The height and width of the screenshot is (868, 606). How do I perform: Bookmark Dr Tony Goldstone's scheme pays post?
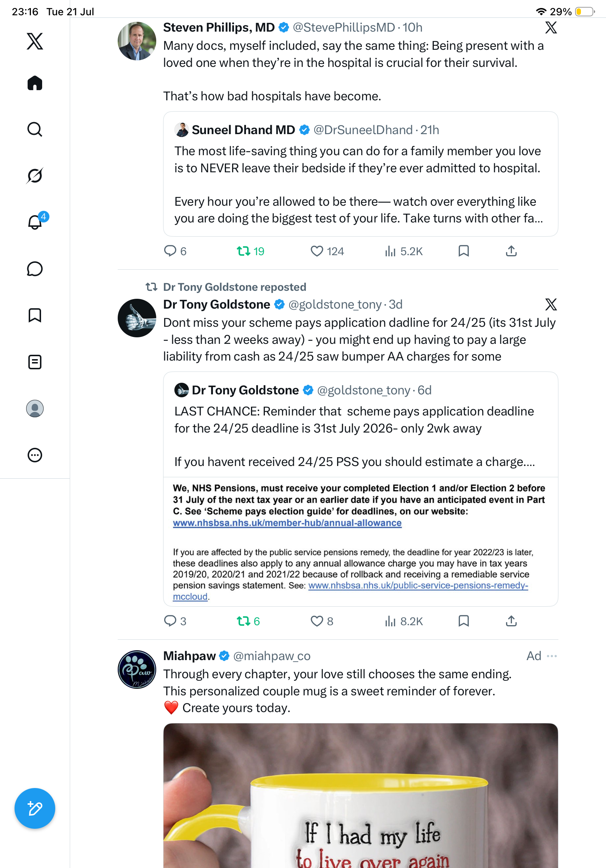pos(464,621)
